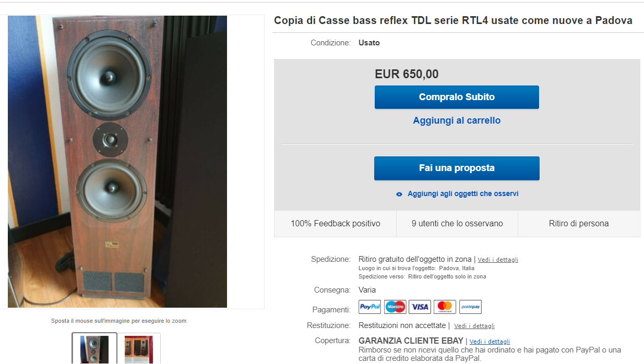
Task: Click the VISA payment icon
Action: pos(420,307)
